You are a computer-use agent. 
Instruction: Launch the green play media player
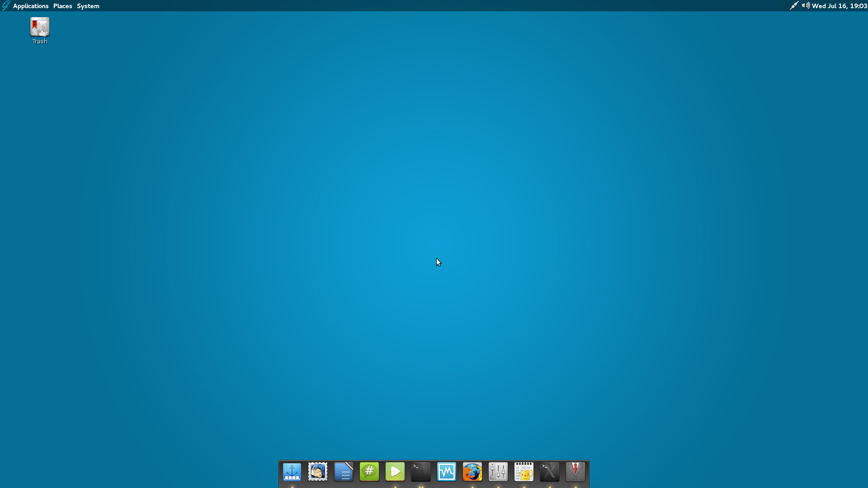coord(395,472)
